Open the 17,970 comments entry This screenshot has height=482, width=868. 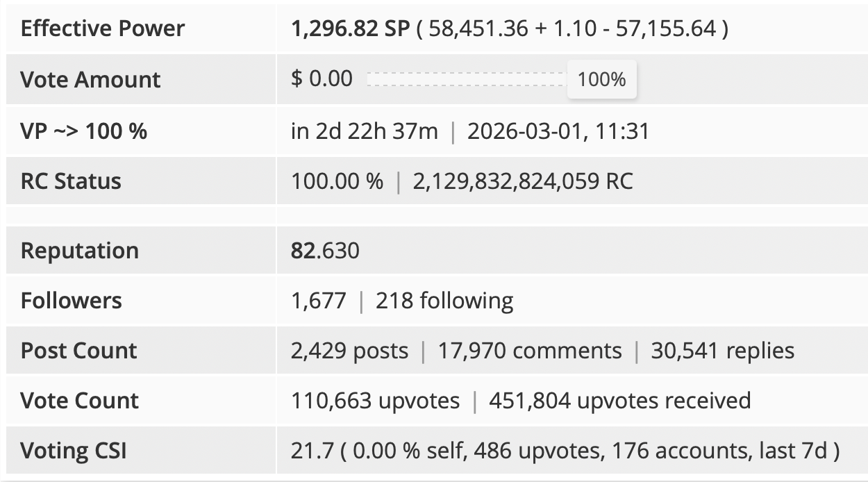point(530,351)
